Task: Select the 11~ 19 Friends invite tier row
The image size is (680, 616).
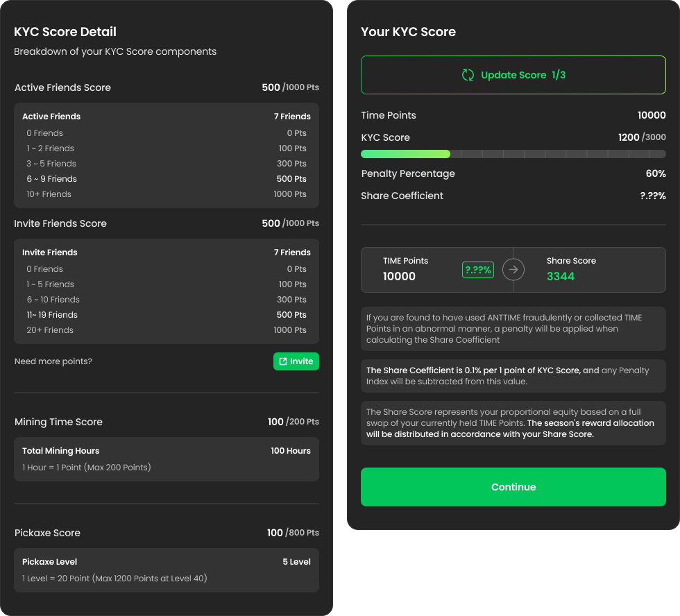Action: (x=167, y=315)
